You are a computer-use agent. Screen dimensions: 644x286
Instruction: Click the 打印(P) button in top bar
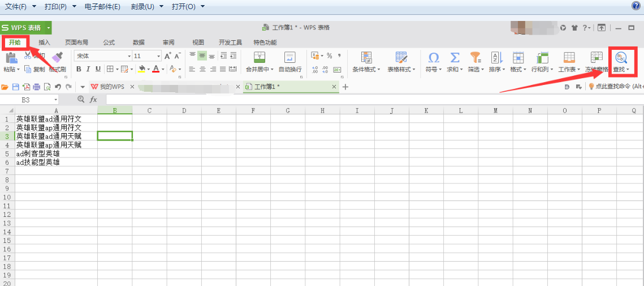(x=55, y=7)
